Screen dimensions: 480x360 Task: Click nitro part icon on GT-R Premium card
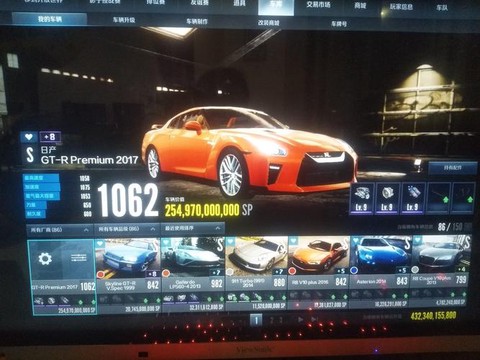coord(64,301)
